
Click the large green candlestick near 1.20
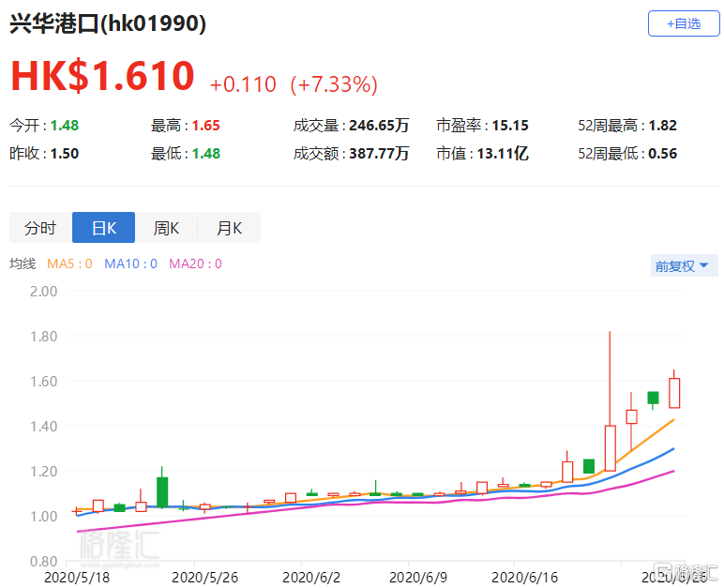(x=162, y=491)
